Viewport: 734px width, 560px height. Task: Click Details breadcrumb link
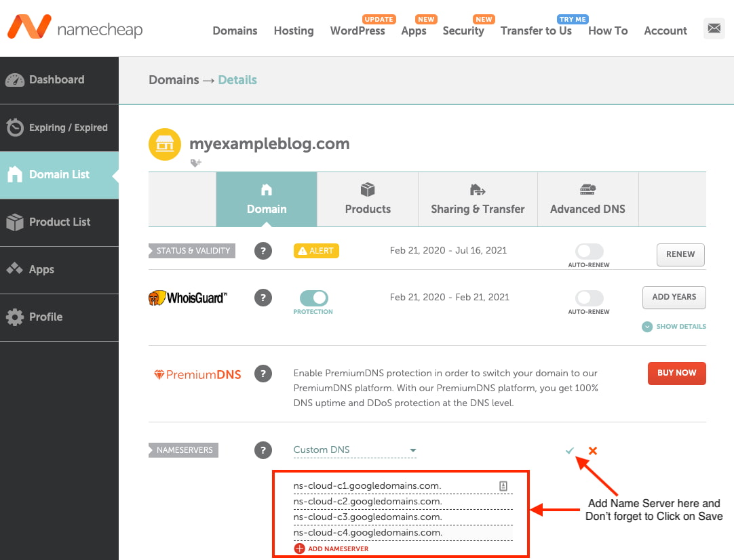pyautogui.click(x=237, y=80)
